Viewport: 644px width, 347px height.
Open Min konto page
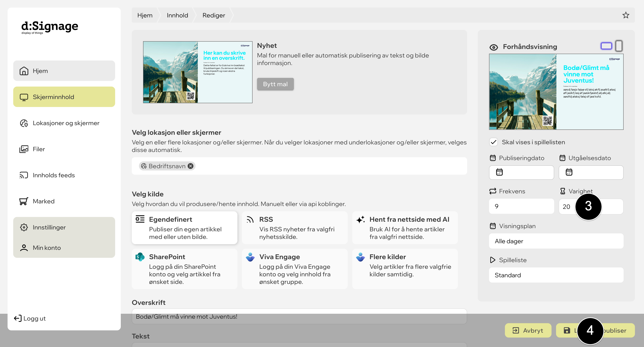pos(64,248)
